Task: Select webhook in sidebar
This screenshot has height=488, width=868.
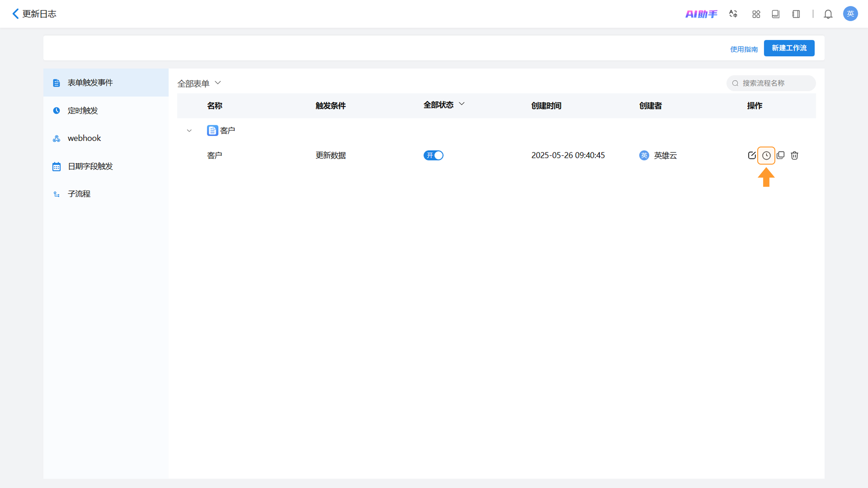Action: [106, 138]
